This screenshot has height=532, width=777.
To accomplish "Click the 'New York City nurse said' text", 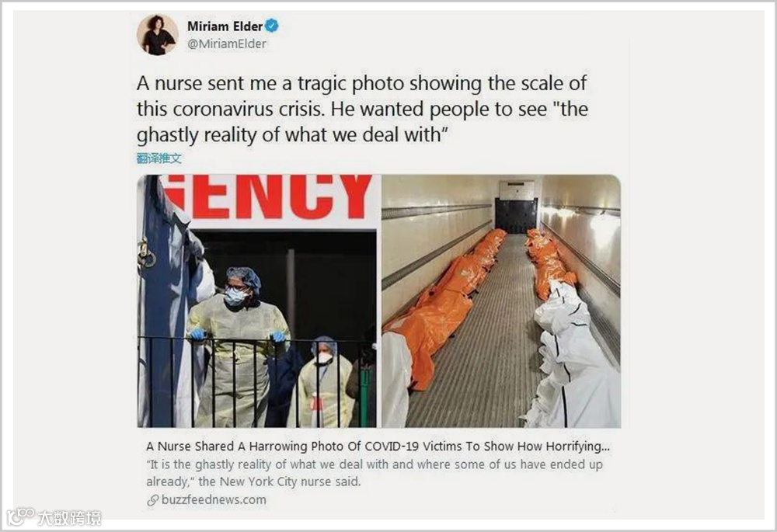I will pos(280,482).
